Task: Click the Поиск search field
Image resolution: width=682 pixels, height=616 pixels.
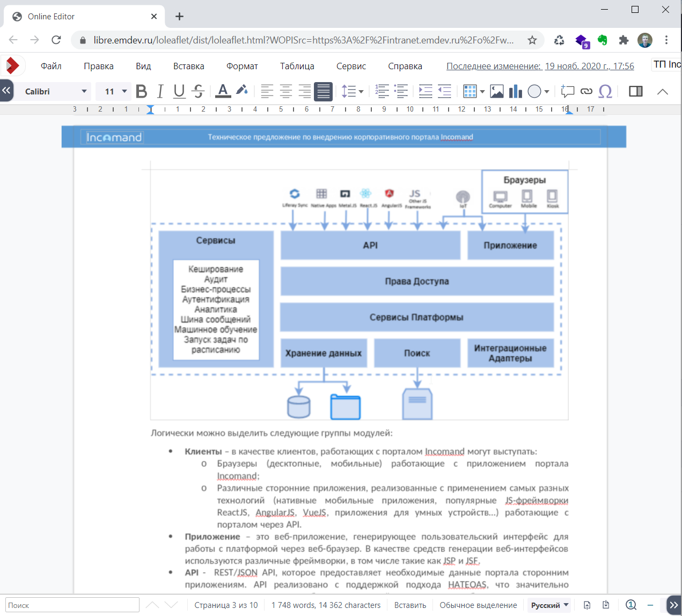Action: 72,605
